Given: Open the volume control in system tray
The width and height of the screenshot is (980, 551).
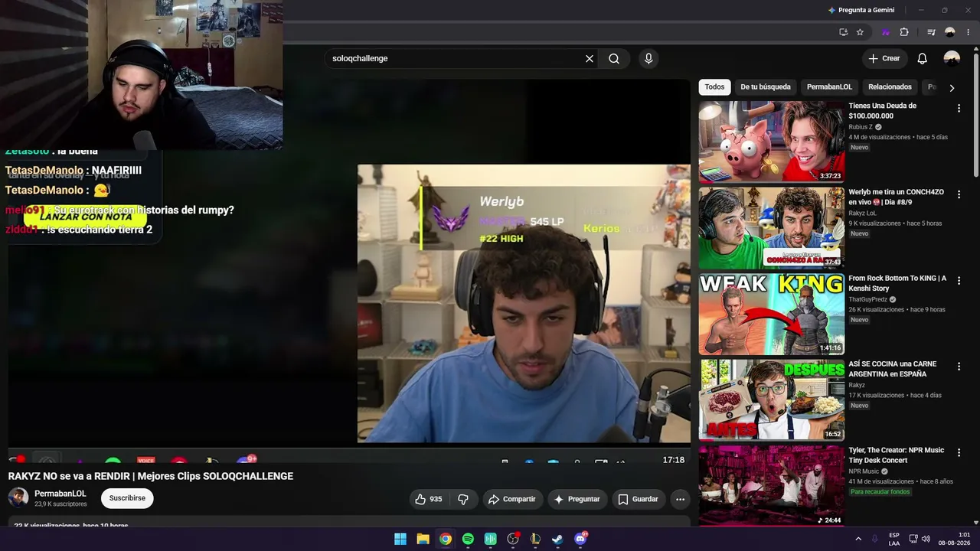Looking at the screenshot, I should 926,539.
